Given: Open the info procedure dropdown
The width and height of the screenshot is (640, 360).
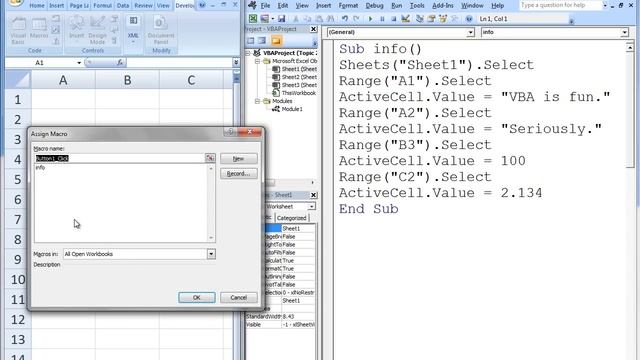Looking at the screenshot, I should [624, 32].
